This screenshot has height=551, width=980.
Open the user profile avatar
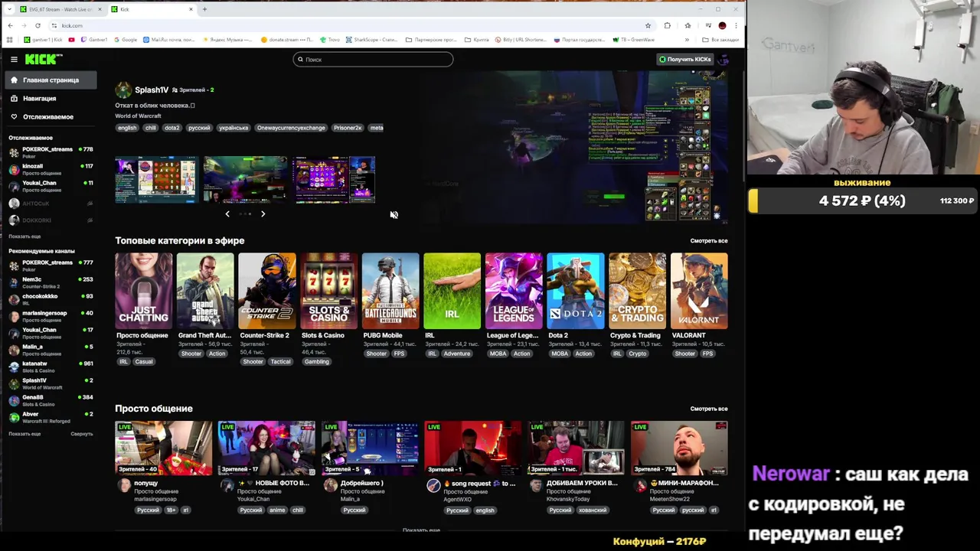point(722,59)
